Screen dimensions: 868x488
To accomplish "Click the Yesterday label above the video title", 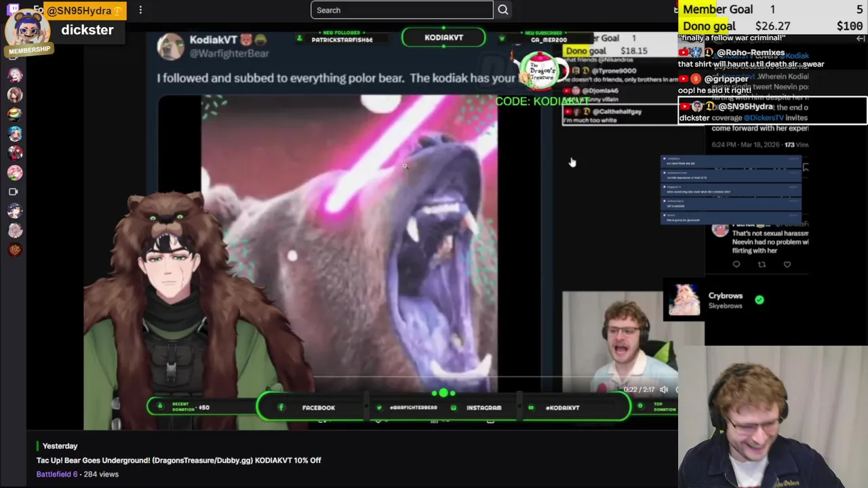I will pos(60,446).
